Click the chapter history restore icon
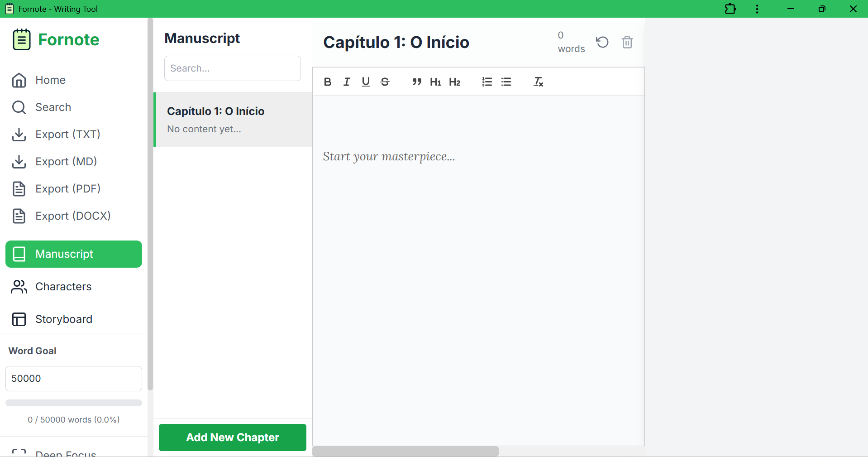The width and height of the screenshot is (868, 457). pyautogui.click(x=602, y=42)
